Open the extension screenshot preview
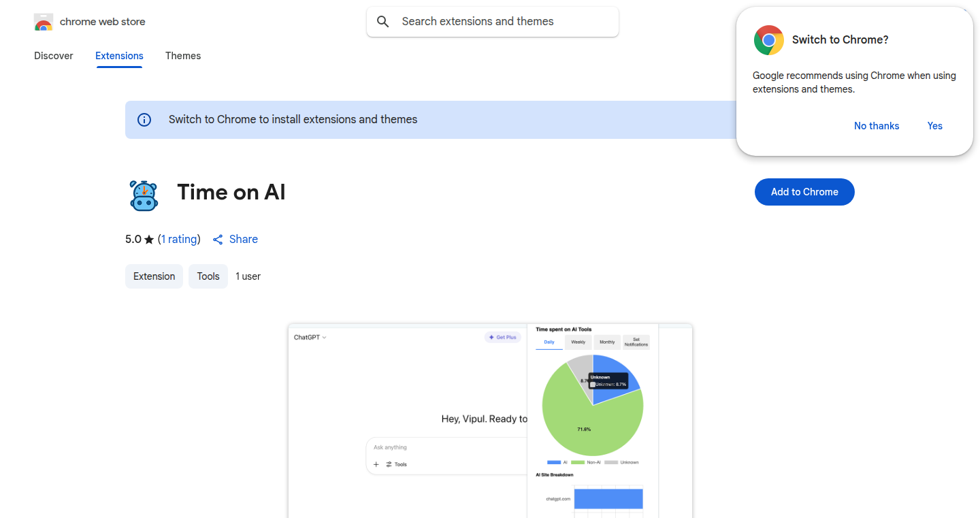This screenshot has width=980, height=518. [490, 421]
